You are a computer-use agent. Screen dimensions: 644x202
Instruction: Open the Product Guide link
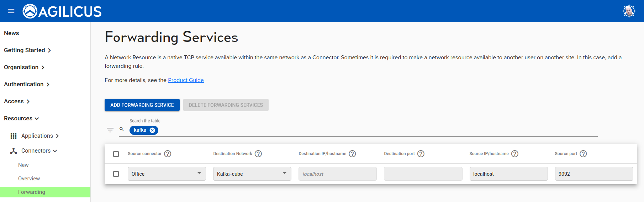[x=186, y=80]
